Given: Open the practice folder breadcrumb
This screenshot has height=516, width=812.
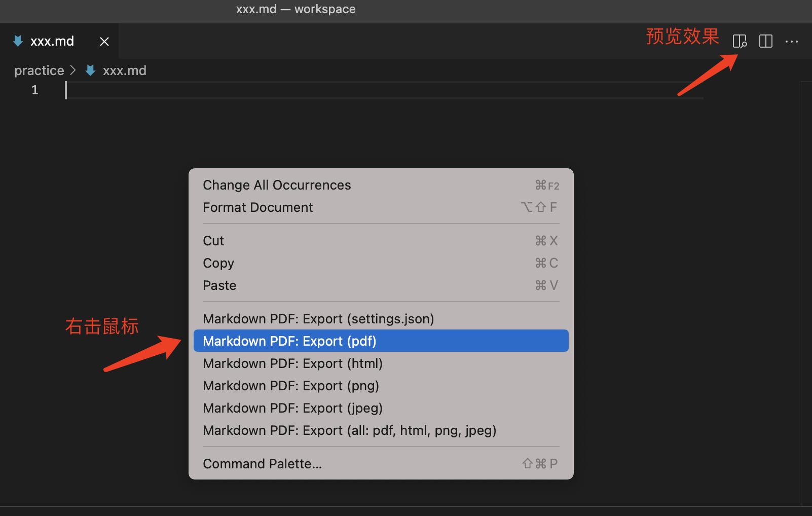Looking at the screenshot, I should (x=39, y=70).
